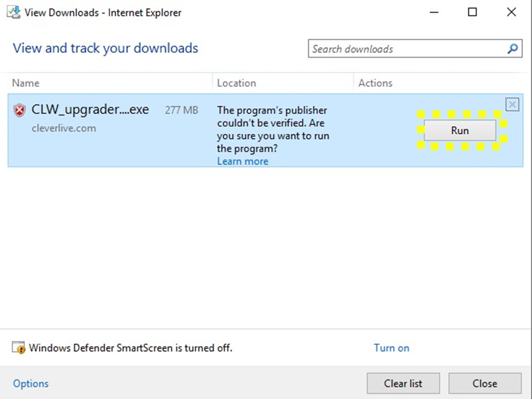Screen dimensions: 532x399
Task: Select the CLW_upgrader....exe file name
Action: tap(90, 110)
